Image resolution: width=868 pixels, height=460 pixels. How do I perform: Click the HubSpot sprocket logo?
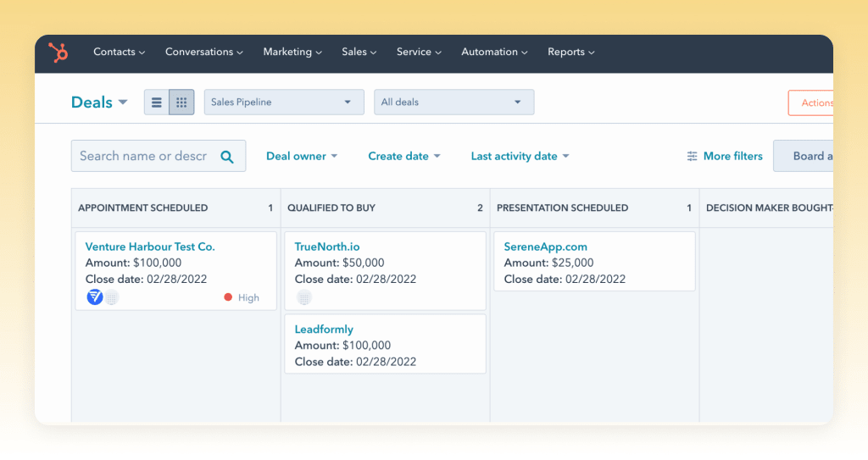coord(58,53)
